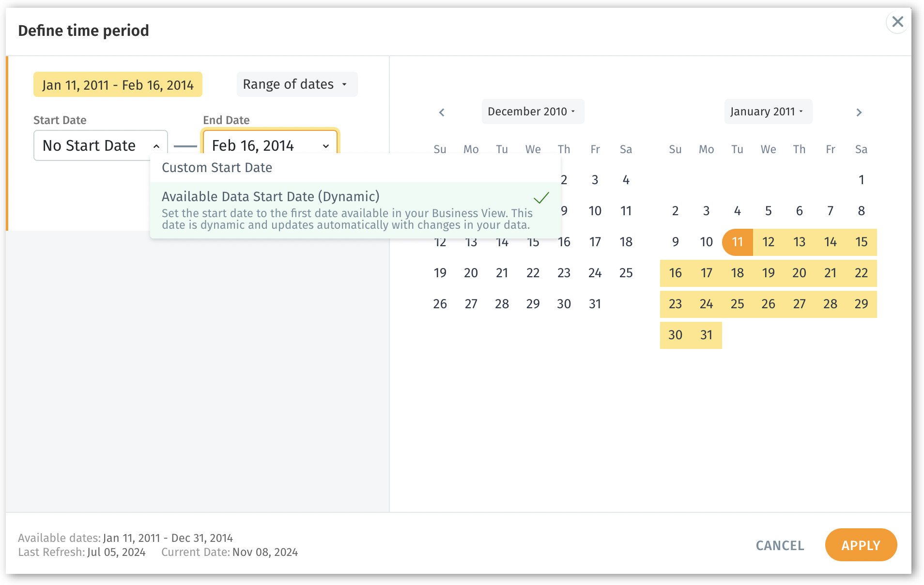The image size is (924, 585).
Task: Click the Jan 11, 2011 - Feb 16, 2014 range chip
Action: [x=118, y=85]
